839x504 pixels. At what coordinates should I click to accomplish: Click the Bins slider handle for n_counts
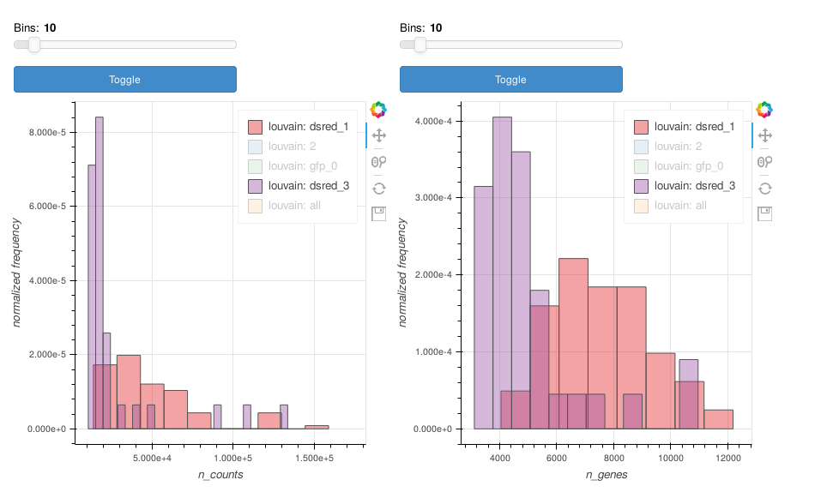34,45
